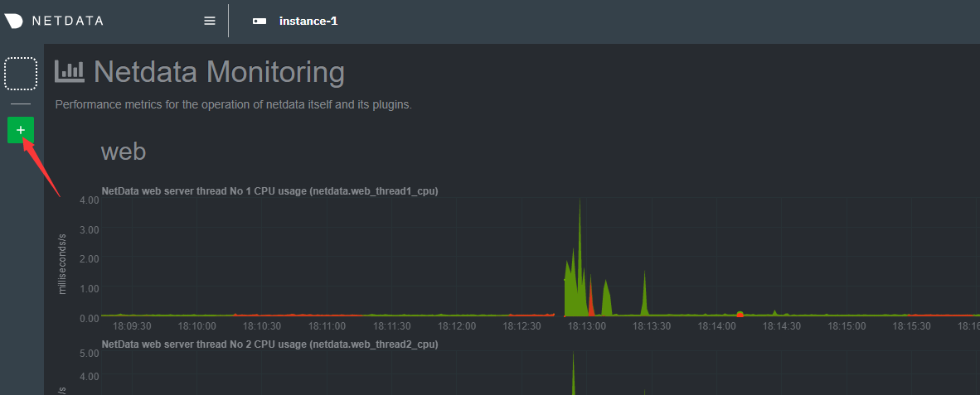
Task: Click the web subsection heading
Action: (124, 152)
